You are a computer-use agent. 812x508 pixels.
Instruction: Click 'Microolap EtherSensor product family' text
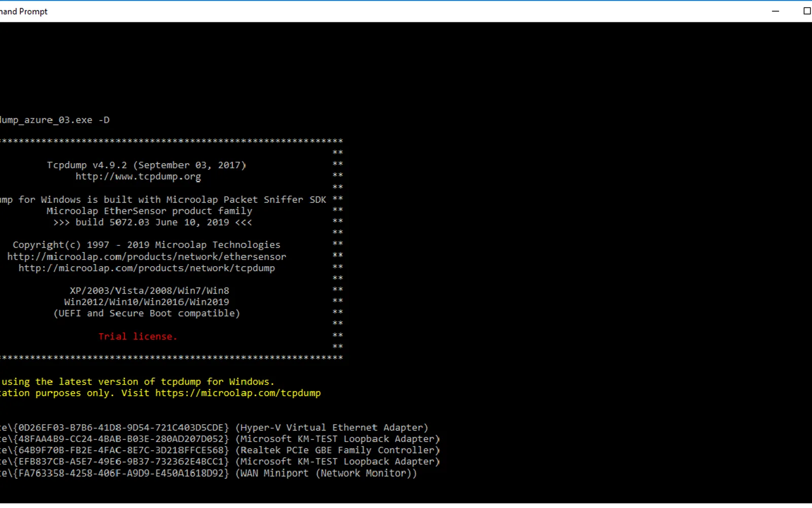[149, 211]
